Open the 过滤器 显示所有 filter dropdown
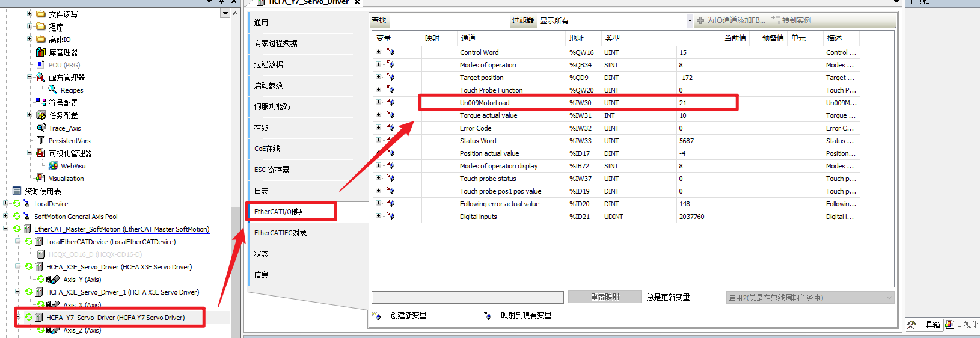The image size is (980, 338). coord(689,21)
